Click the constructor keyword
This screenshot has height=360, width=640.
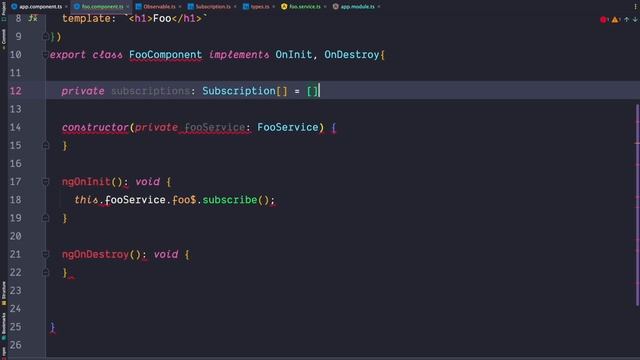(x=96, y=127)
